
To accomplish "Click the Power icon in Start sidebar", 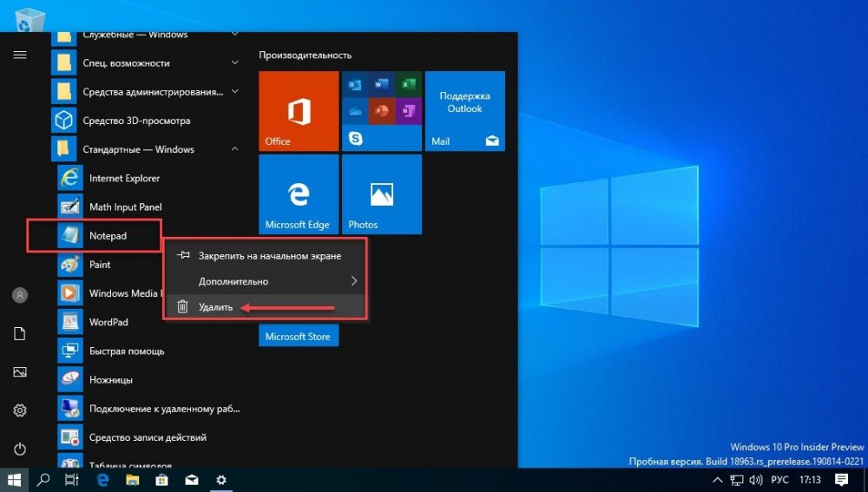I will 20,449.
